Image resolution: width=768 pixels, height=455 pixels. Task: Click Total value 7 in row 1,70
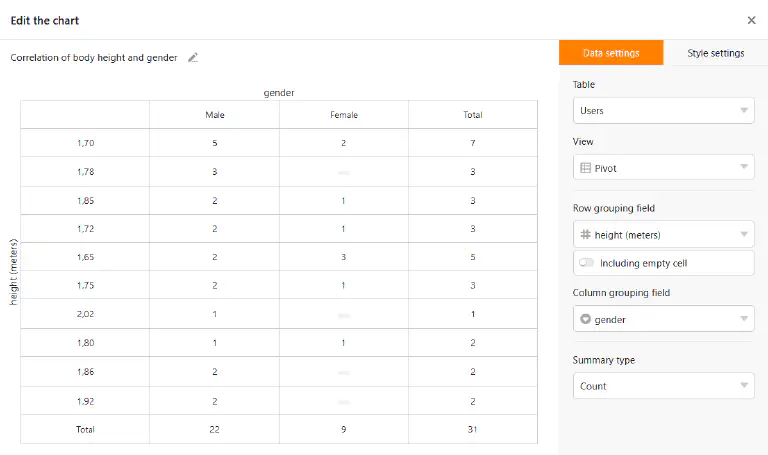(473, 143)
